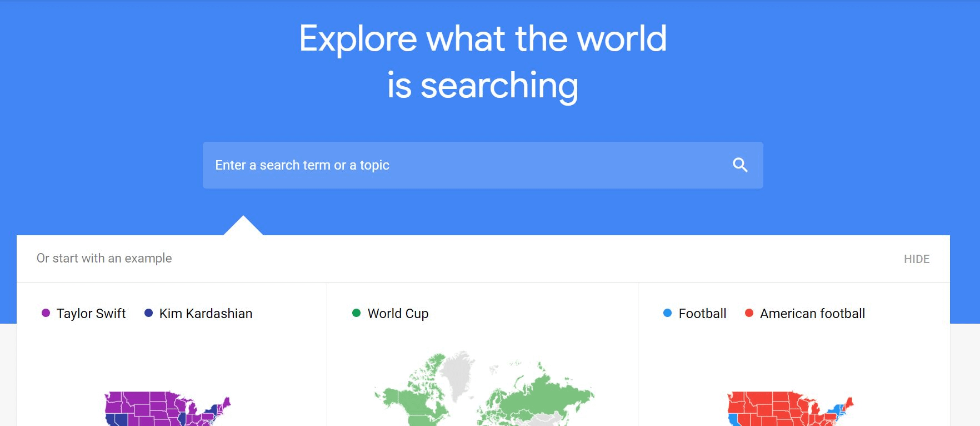Click the "Explore what the world is searching" heading
Image resolution: width=980 pixels, height=426 pixels.
pos(483,62)
